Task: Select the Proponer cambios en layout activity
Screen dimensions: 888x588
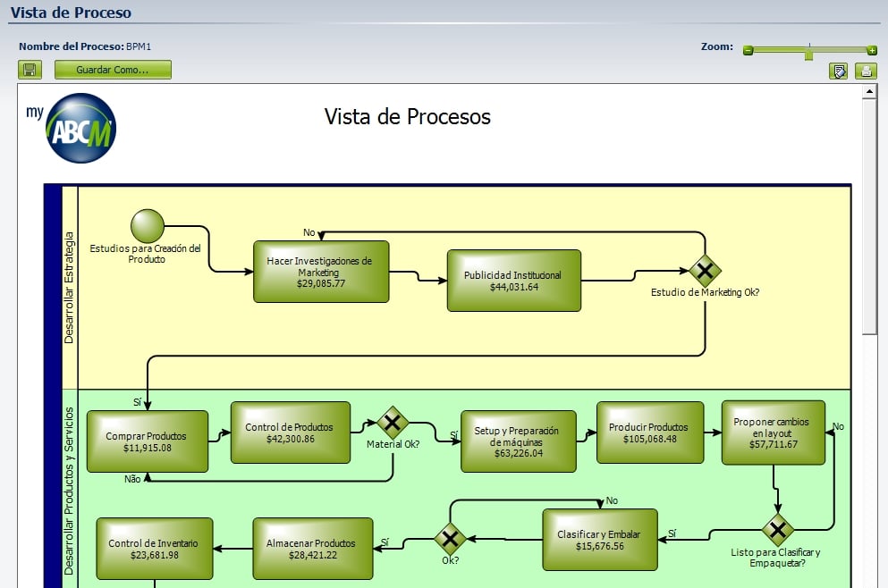Action: [773, 433]
